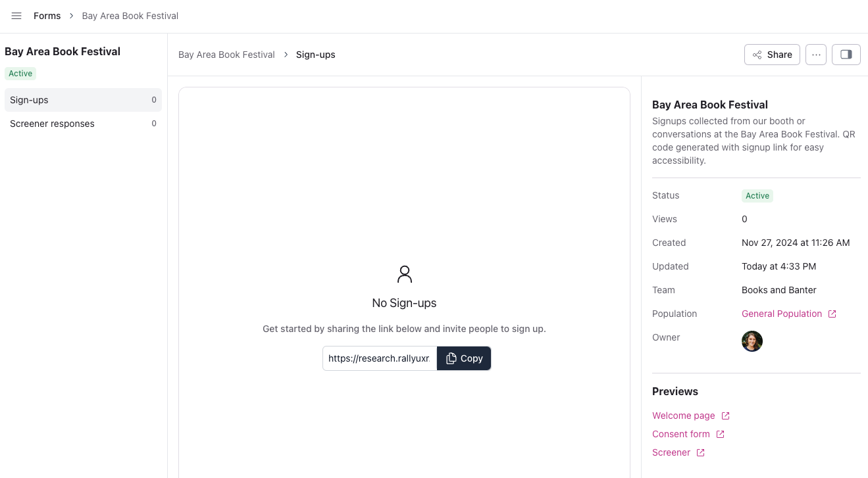Open the Welcome page preview
This screenshot has width=868, height=478.
(x=683, y=416)
